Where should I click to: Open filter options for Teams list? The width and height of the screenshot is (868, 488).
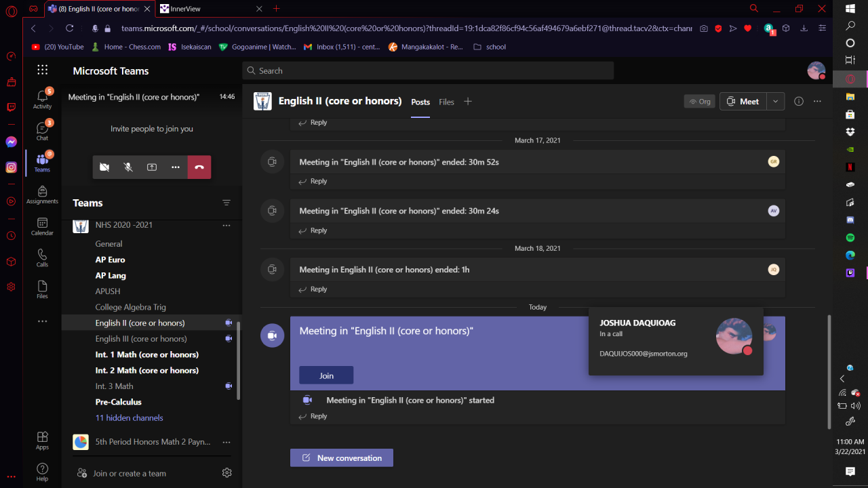click(226, 203)
